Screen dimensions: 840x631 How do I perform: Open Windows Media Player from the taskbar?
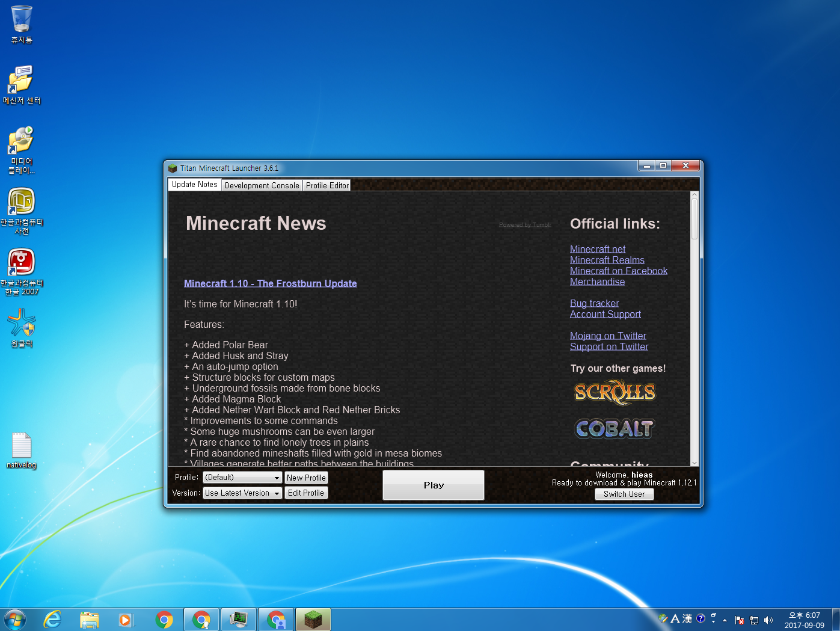pos(126,620)
